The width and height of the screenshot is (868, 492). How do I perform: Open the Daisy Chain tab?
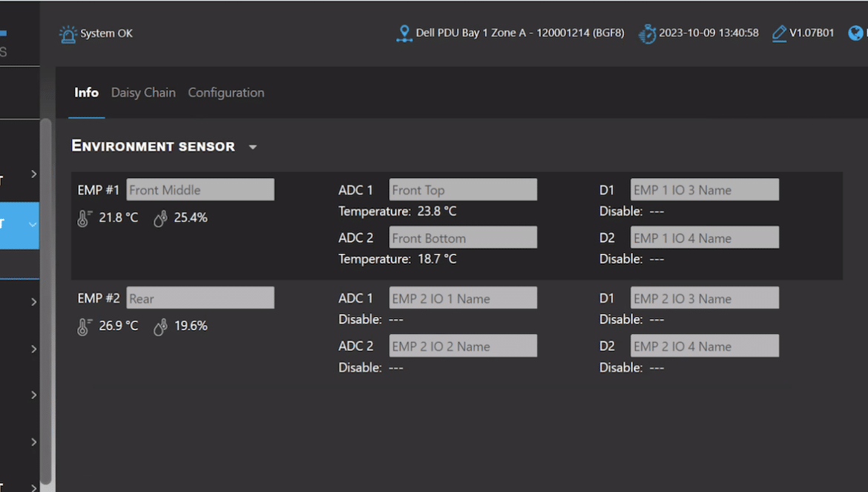click(x=143, y=93)
